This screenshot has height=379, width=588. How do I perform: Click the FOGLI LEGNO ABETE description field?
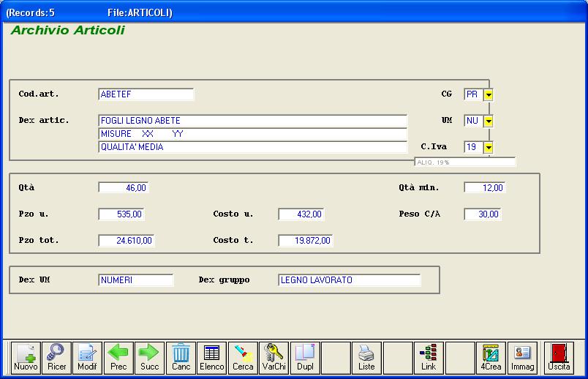253,121
